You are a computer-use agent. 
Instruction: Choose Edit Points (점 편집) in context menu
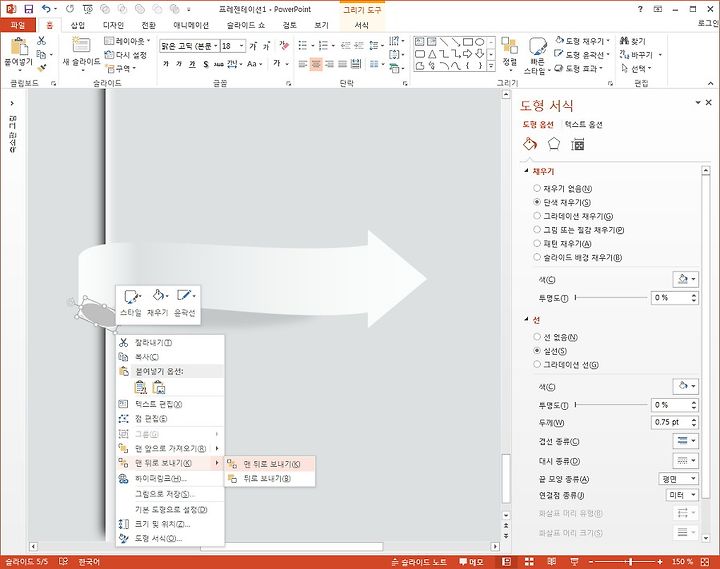[x=170, y=419]
